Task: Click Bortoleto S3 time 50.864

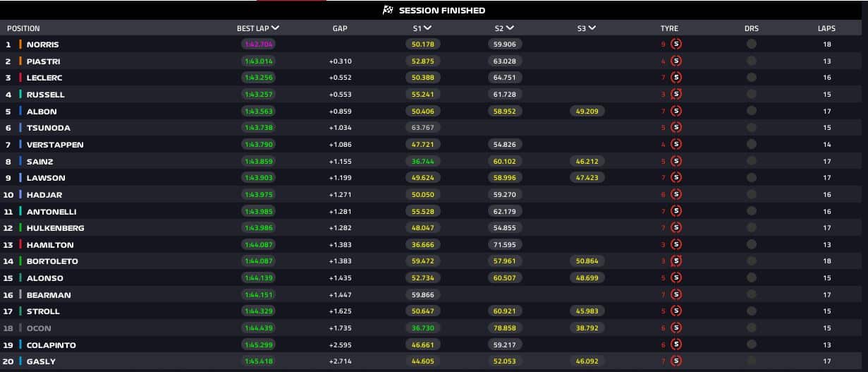Action: click(587, 261)
